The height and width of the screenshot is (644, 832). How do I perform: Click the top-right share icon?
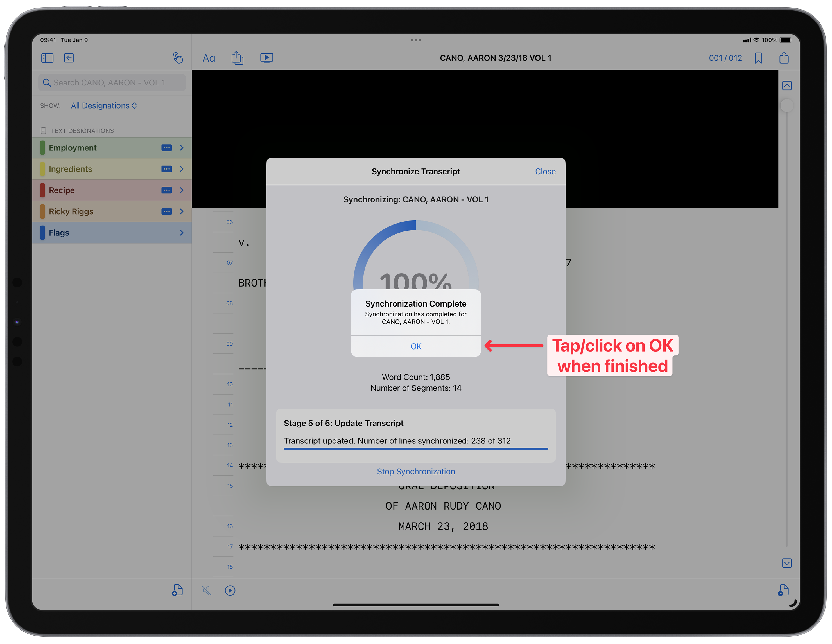pyautogui.click(x=784, y=58)
